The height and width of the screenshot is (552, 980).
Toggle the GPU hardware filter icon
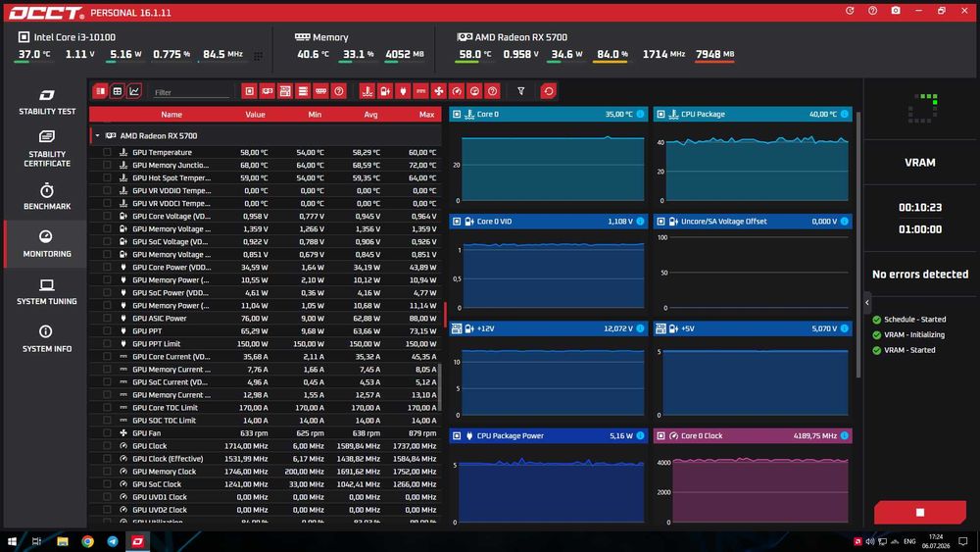point(267,91)
